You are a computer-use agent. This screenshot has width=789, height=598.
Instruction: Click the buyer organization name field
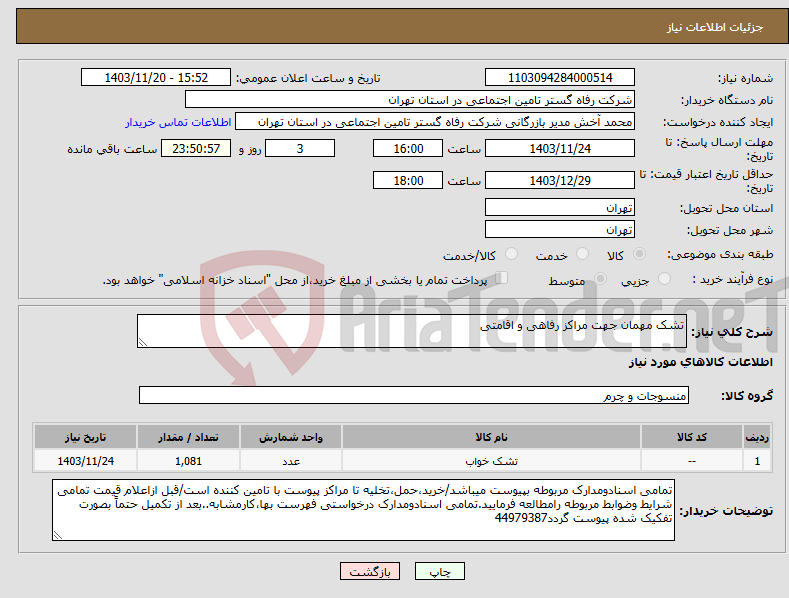coord(410,100)
